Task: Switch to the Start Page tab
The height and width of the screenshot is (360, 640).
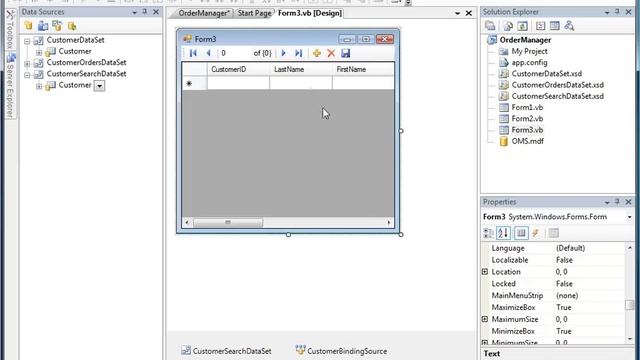Action: coord(254,13)
